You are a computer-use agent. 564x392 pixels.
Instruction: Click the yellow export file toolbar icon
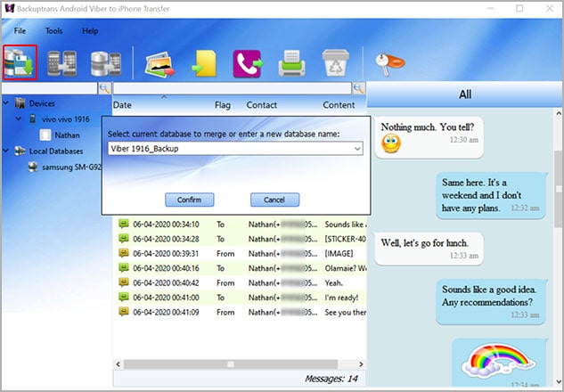[x=204, y=63]
